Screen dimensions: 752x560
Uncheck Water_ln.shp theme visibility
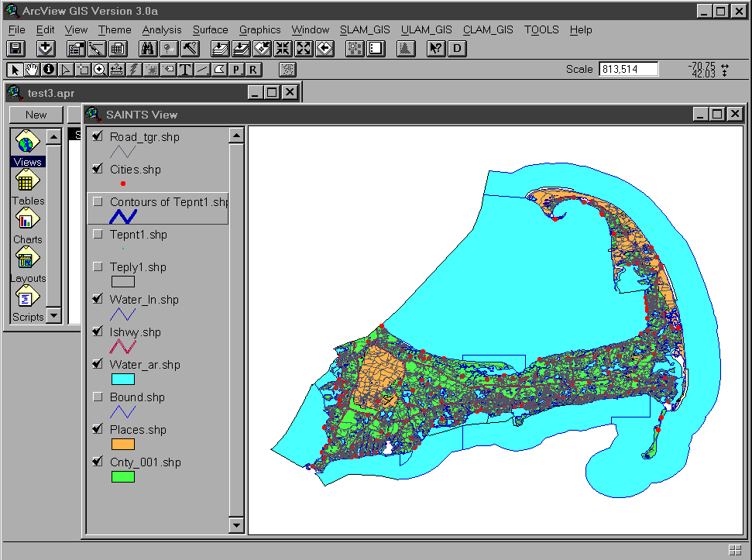click(98, 299)
